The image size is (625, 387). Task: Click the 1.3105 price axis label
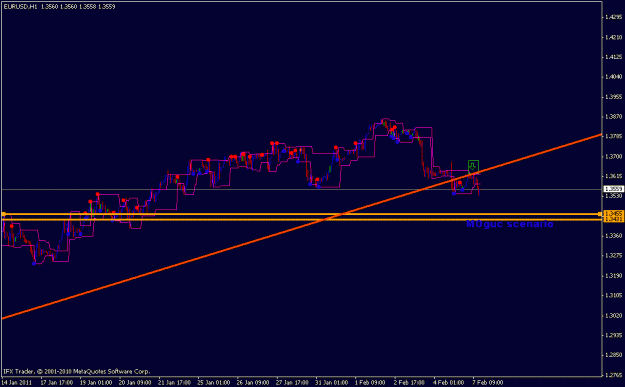[613, 295]
